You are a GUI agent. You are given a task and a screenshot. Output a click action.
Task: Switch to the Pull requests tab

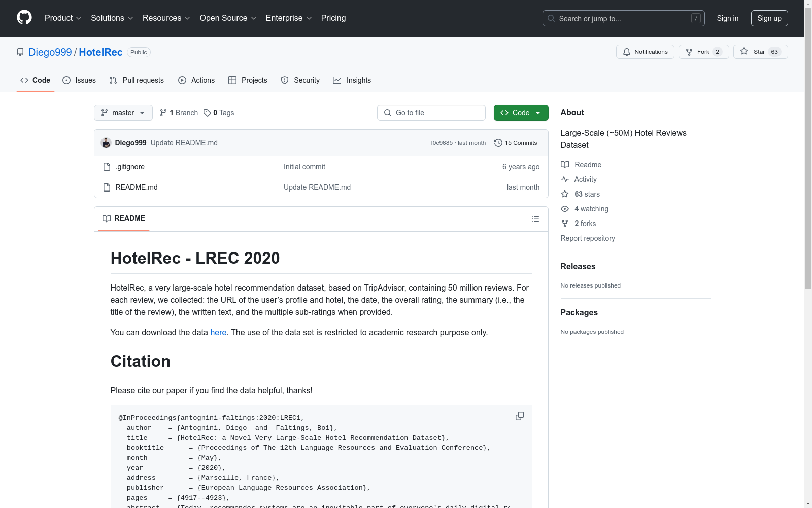(137, 80)
